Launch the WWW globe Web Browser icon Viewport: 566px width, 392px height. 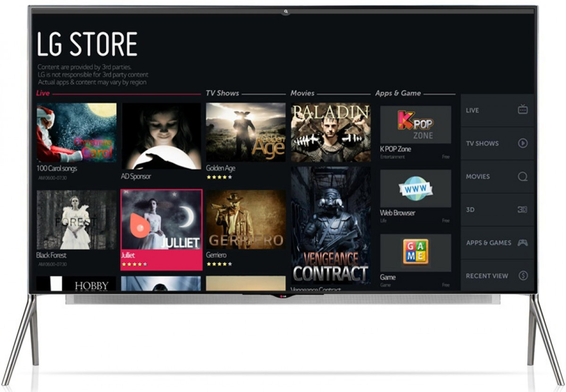pyautogui.click(x=416, y=188)
